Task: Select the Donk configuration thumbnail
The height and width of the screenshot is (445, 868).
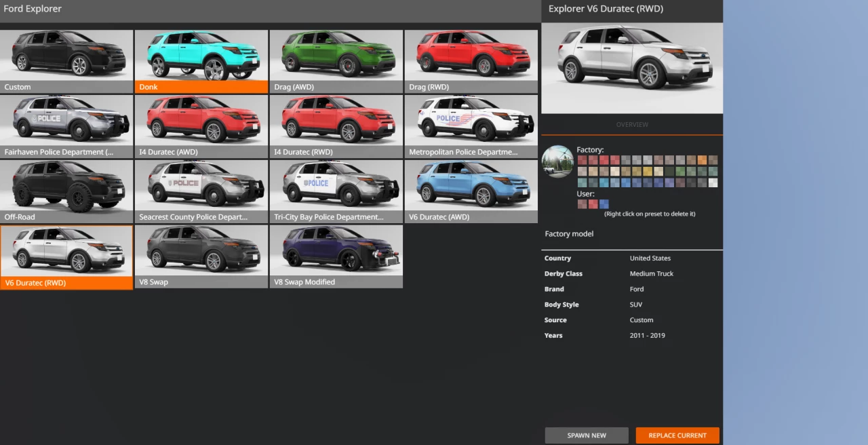Action: (201, 58)
